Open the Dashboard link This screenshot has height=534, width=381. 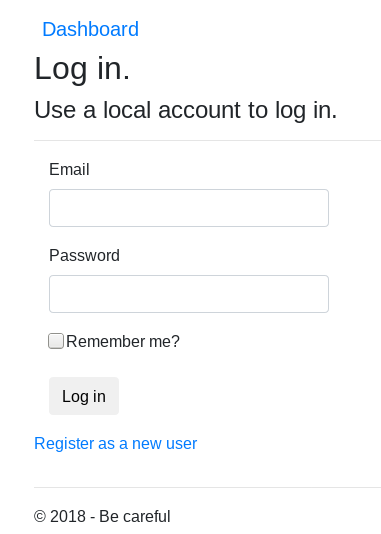coord(91,29)
